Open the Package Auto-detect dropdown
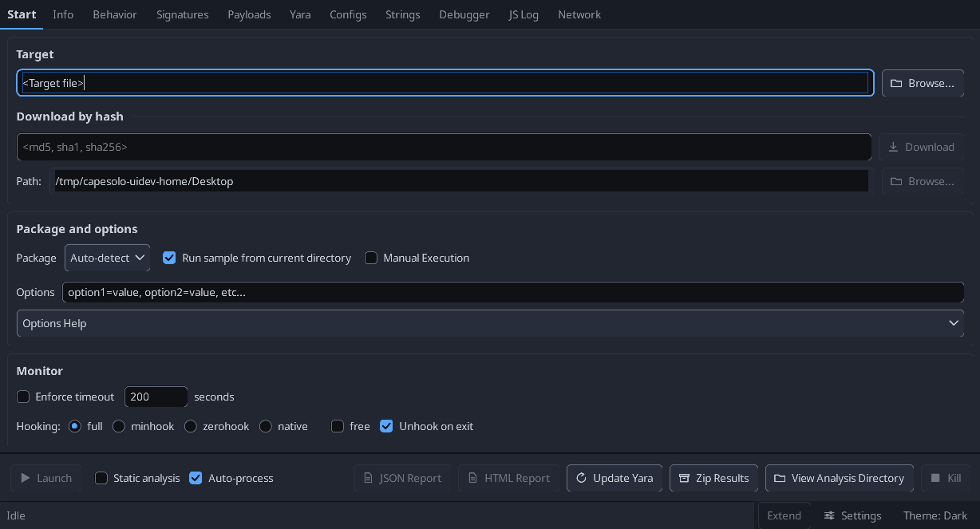The width and height of the screenshot is (980, 529). click(x=107, y=258)
